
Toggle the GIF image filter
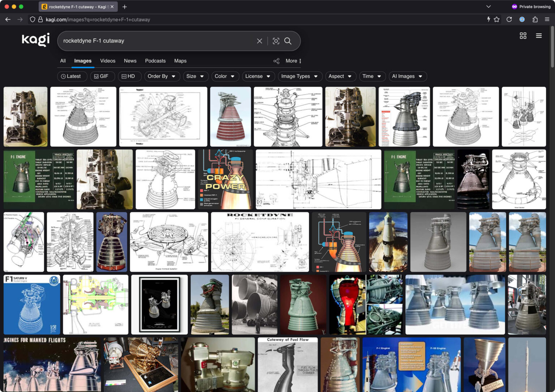(102, 76)
